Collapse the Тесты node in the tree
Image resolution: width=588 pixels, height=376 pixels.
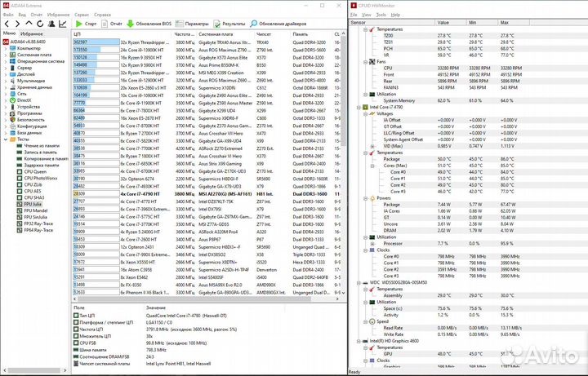6,139
